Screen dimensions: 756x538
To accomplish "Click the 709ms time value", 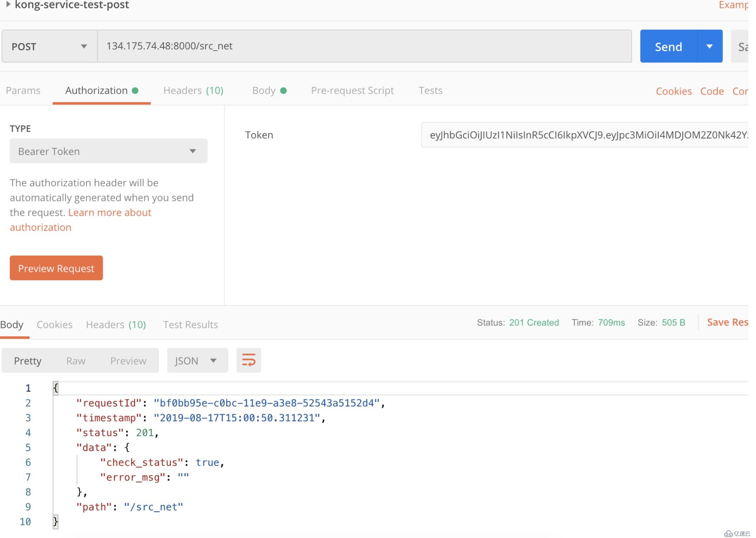I will (611, 322).
